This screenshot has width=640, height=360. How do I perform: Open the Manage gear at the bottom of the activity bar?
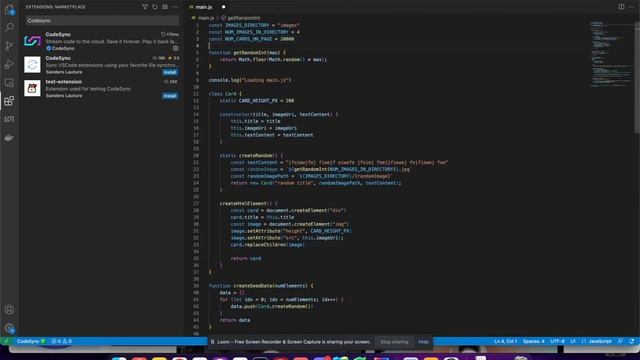click(x=9, y=328)
